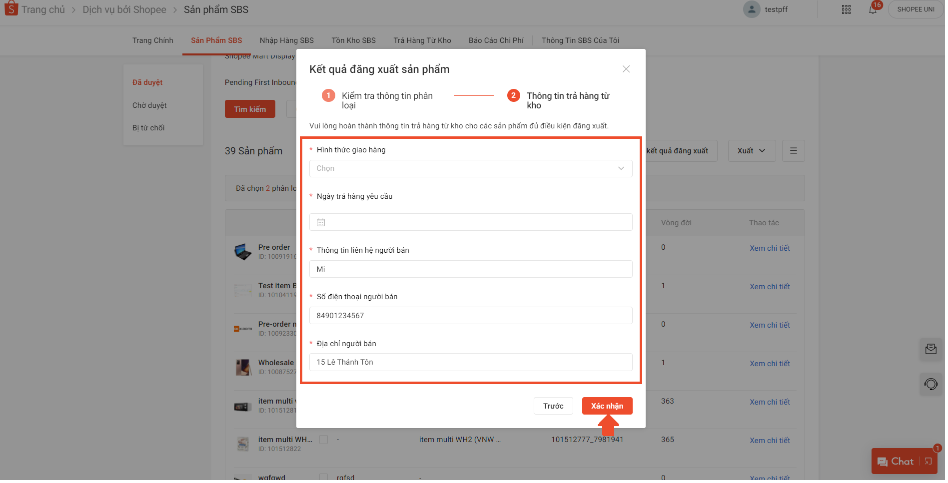This screenshot has height=483, width=948.
Task: Expand the Hình thức giao hàng dropdown
Action: 470,169
